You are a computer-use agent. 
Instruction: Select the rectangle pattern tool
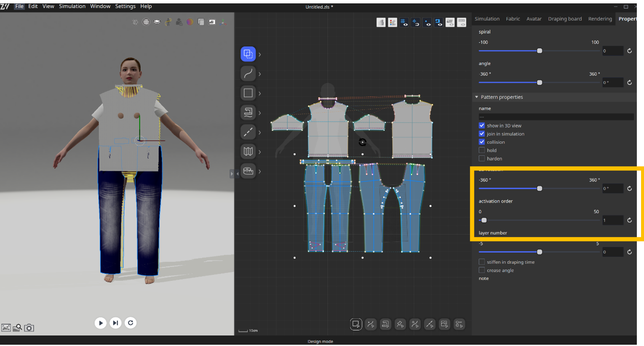click(x=248, y=93)
